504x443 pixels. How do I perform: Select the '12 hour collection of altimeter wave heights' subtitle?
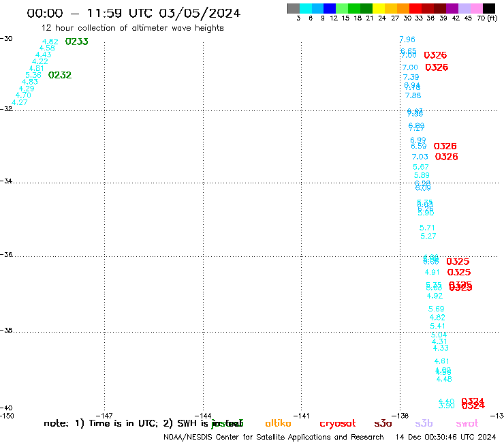click(x=132, y=28)
